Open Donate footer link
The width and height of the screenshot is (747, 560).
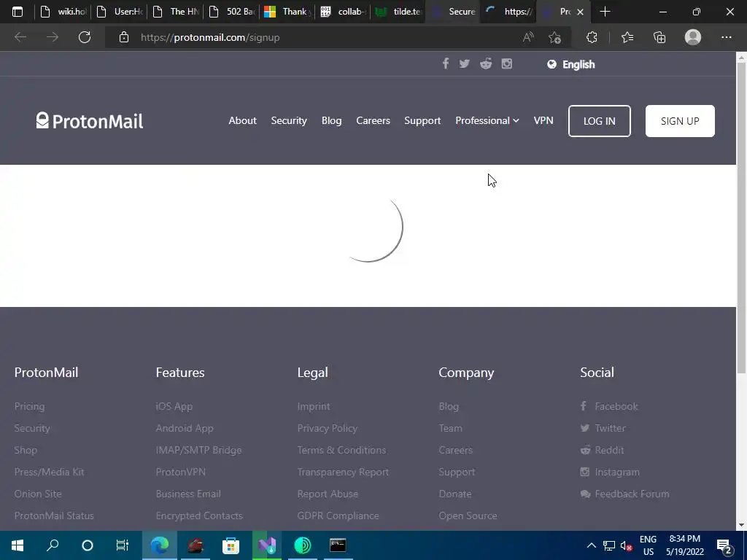click(x=455, y=494)
